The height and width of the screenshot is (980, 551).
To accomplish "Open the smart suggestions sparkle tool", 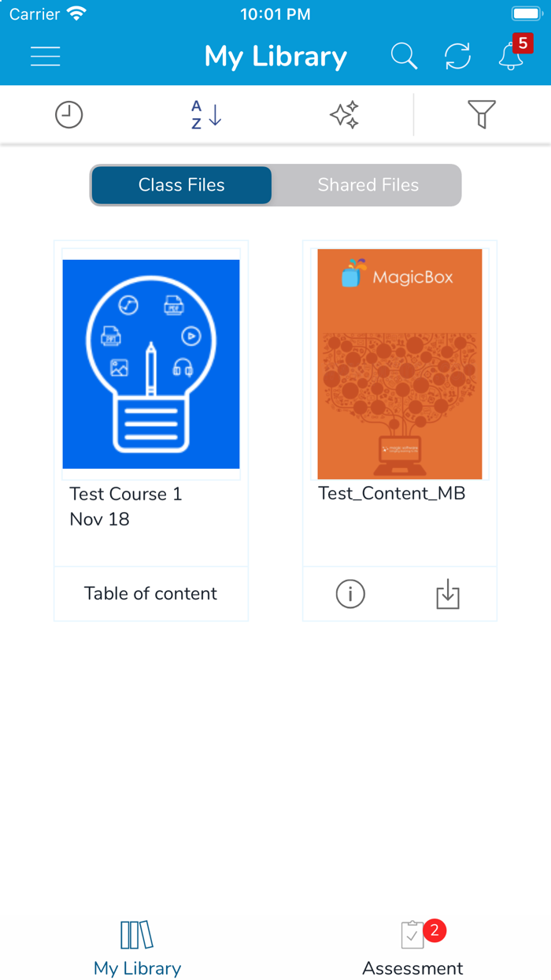I will [344, 114].
